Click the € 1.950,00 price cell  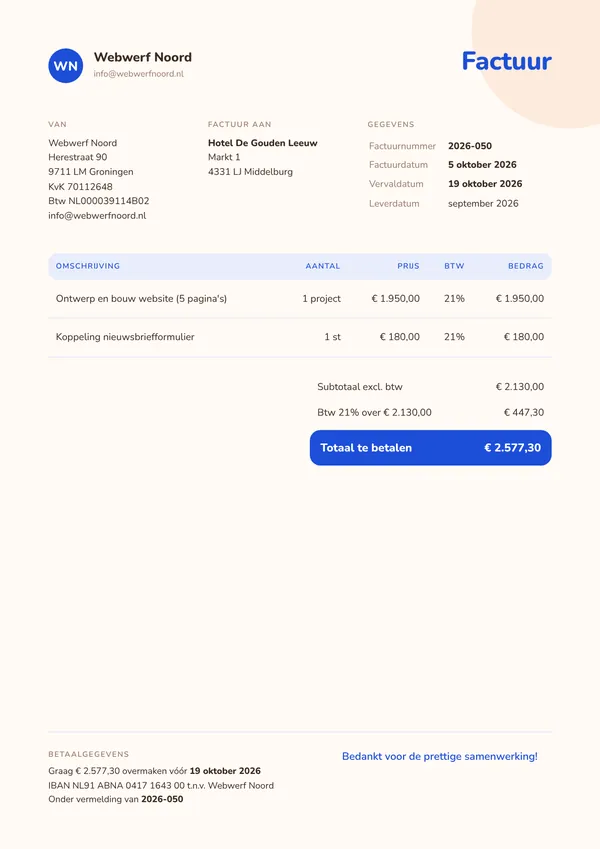click(x=395, y=298)
